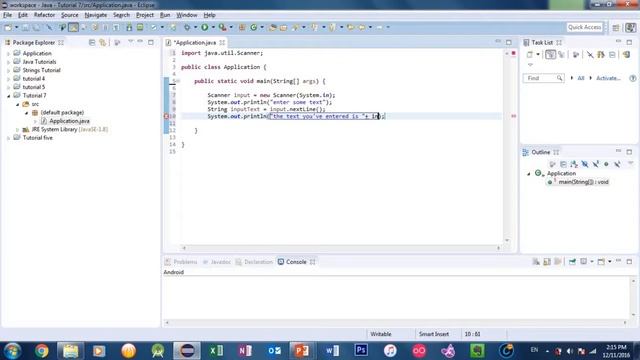This screenshot has width=640, height=360.
Task: Switch to the Declaration tab
Action: pyautogui.click(x=254, y=262)
